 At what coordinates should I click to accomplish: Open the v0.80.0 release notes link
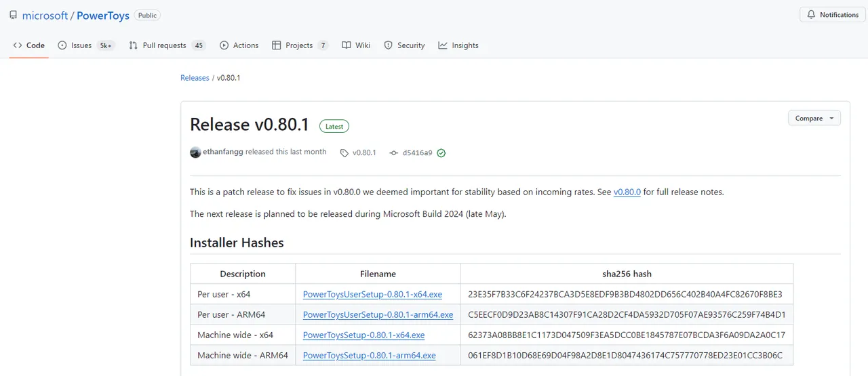[x=627, y=192]
